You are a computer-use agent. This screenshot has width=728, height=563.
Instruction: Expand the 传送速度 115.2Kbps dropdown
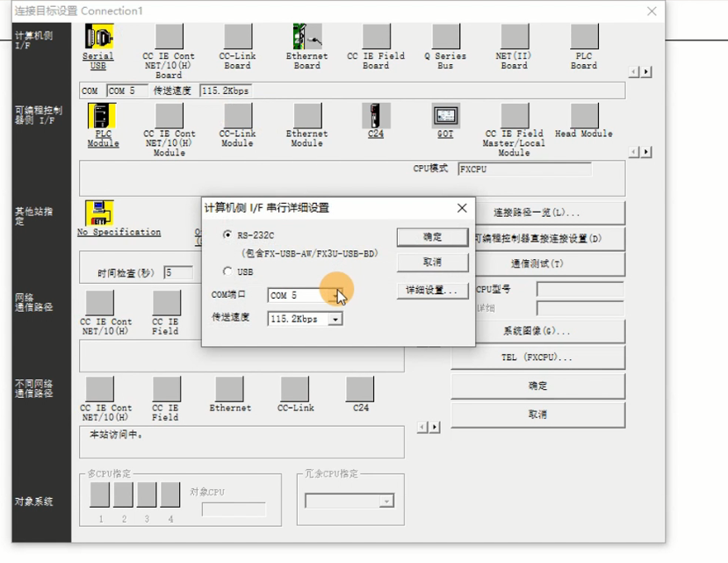click(x=335, y=320)
